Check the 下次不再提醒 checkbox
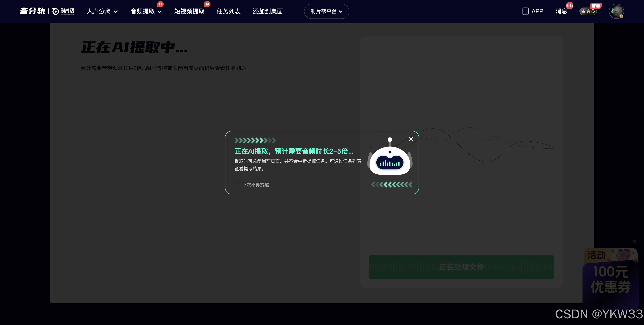644x325 pixels. (237, 185)
